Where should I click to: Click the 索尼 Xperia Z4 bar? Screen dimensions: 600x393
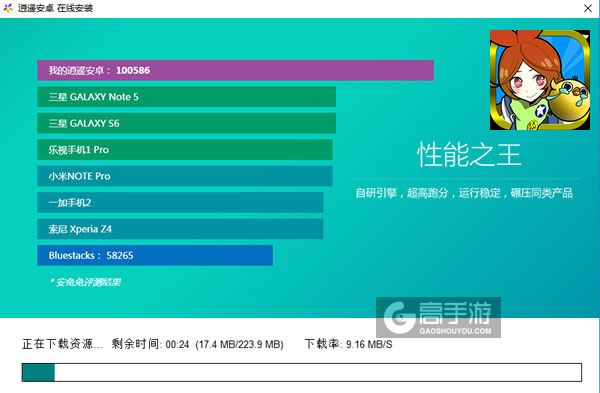coord(180,229)
